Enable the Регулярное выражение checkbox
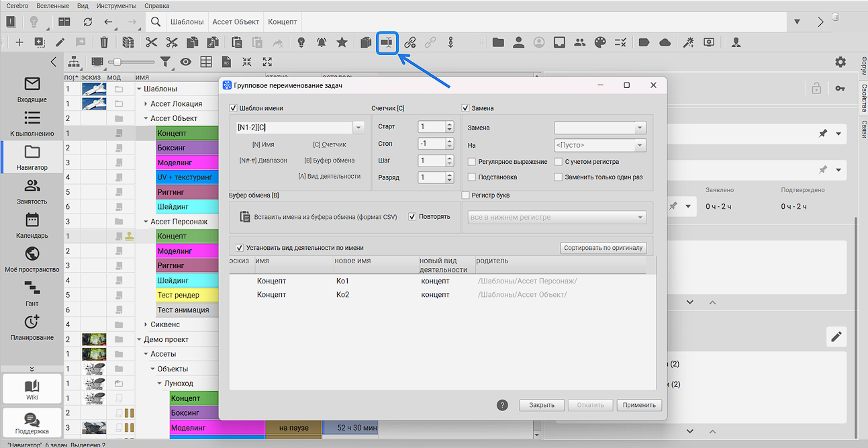 472,162
